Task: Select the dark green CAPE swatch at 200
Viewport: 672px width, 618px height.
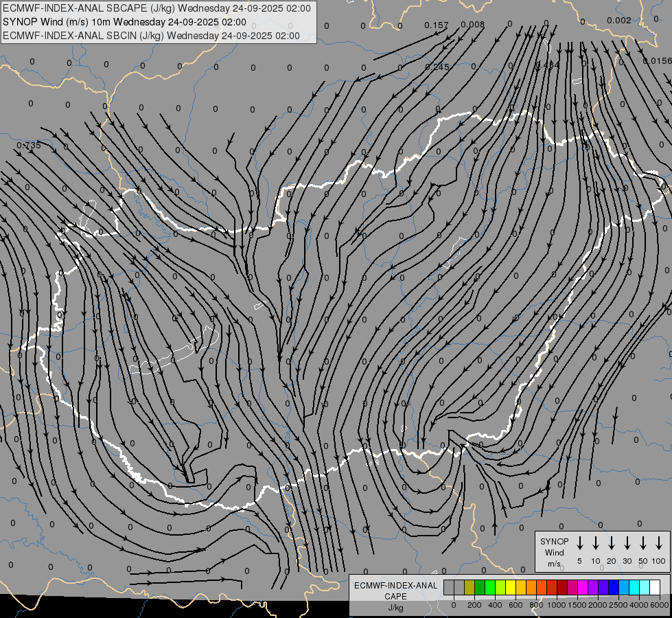Action: [480, 588]
